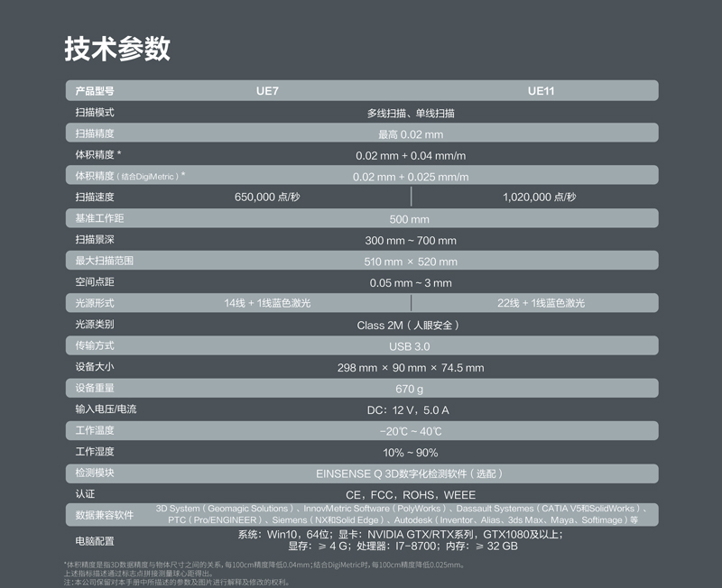Click the 扫描模式 row label
The height and width of the screenshot is (588, 722).
click(x=95, y=113)
